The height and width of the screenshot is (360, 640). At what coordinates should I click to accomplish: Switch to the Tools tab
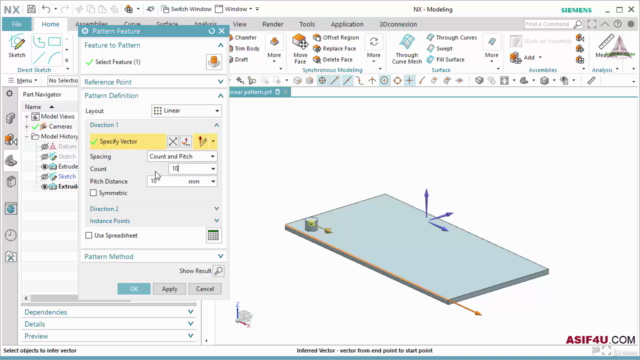(x=307, y=24)
